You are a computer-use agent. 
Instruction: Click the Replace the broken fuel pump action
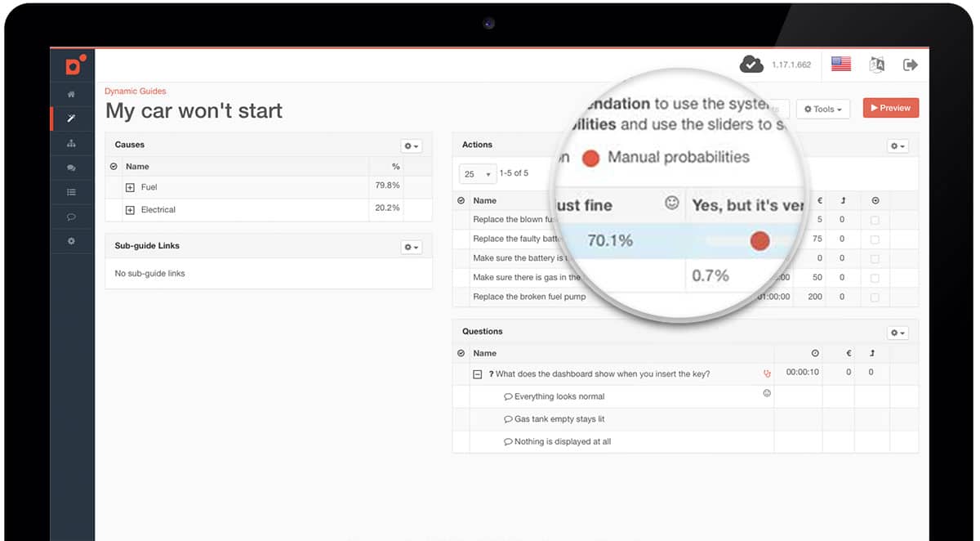(529, 297)
